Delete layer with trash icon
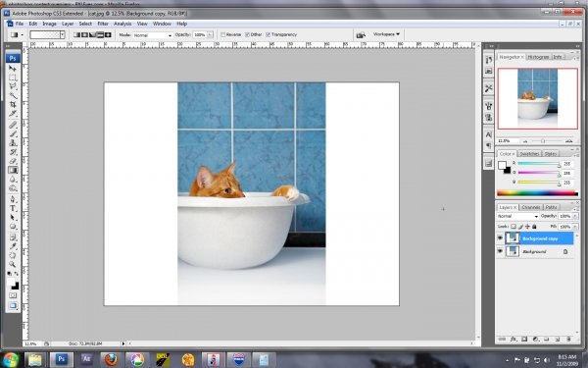This screenshot has width=588, height=368. 568,340
